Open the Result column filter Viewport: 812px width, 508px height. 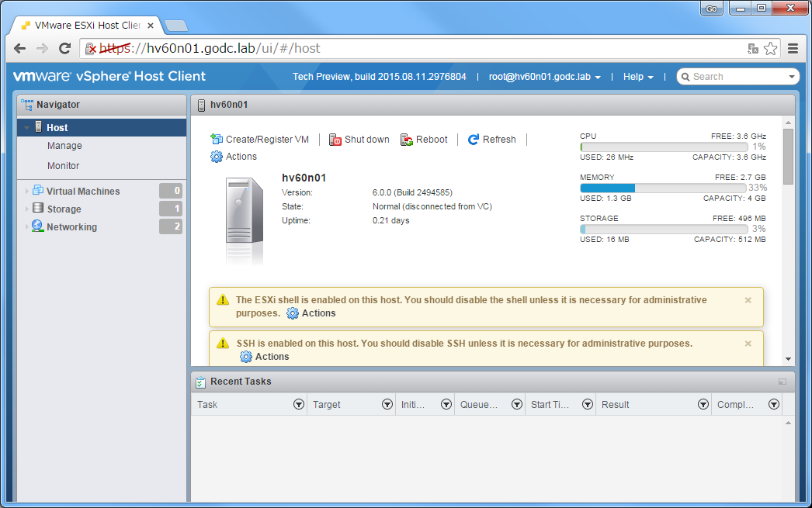click(x=703, y=405)
